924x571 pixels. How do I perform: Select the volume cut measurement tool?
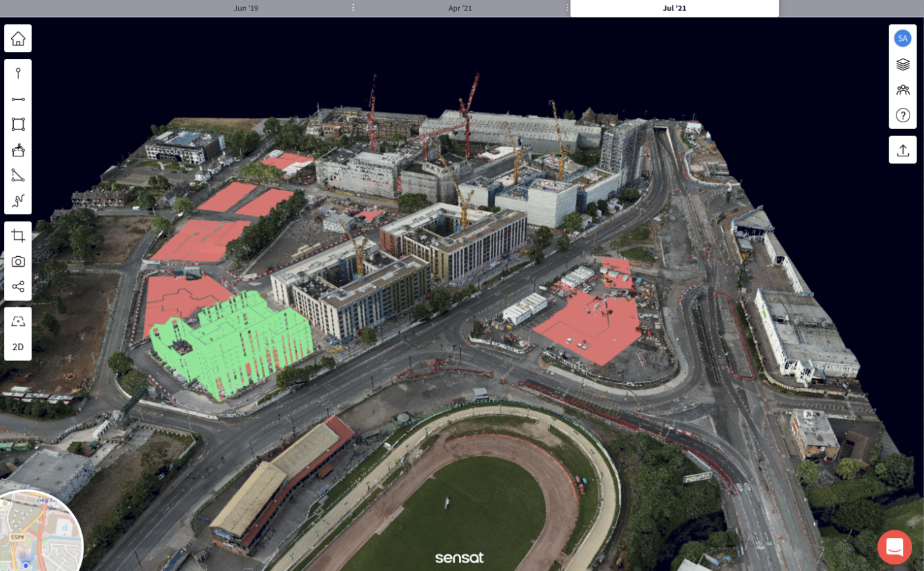(18, 150)
